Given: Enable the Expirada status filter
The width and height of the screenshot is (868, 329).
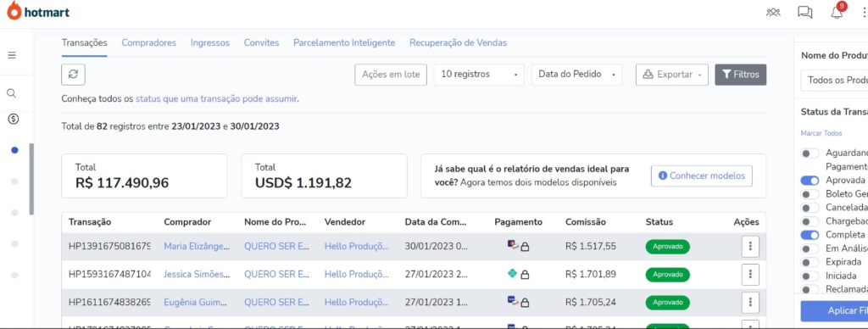Looking at the screenshot, I should tap(810, 262).
